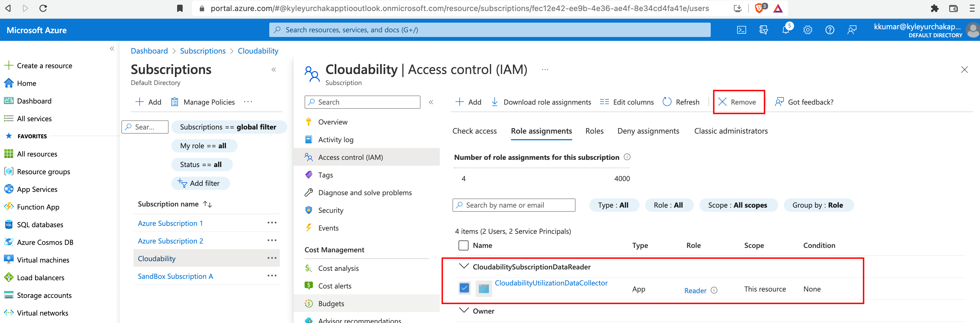Switch to the Roles tab
Image resolution: width=980 pixels, height=323 pixels.
tap(594, 131)
